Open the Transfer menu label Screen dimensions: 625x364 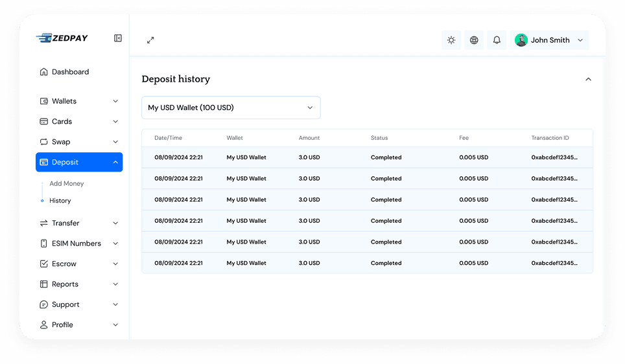tap(65, 223)
